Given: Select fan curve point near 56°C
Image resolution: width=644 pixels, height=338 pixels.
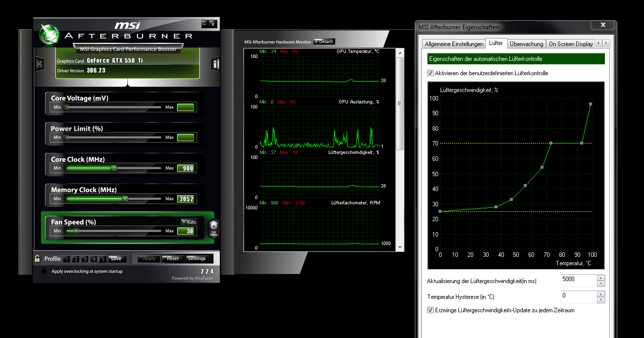Looking at the screenshot, I should coord(525,186).
